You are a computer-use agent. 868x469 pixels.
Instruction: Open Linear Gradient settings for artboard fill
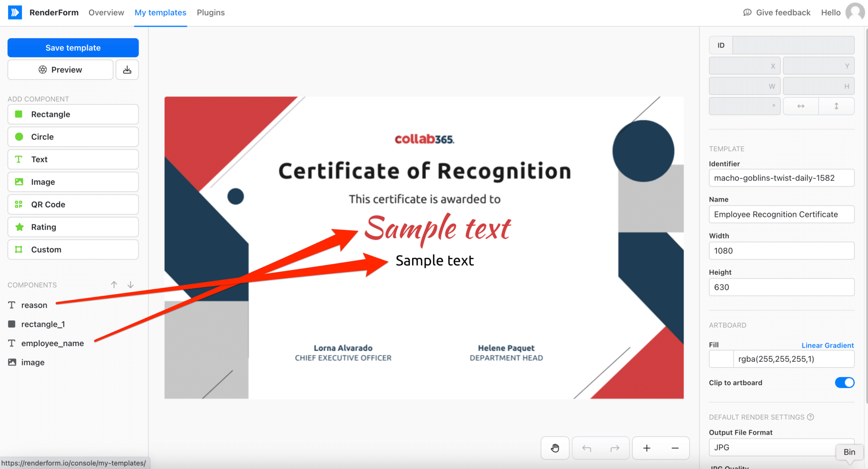827,345
